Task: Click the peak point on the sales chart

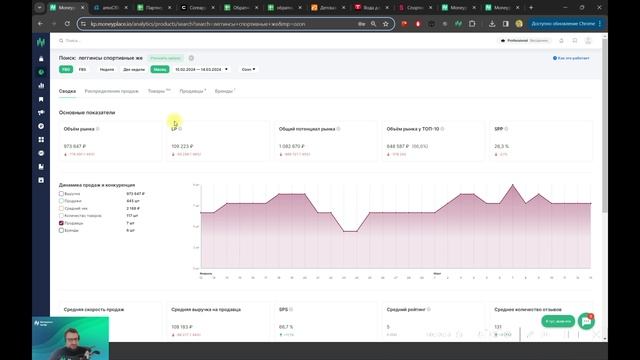Action: (x=513, y=185)
